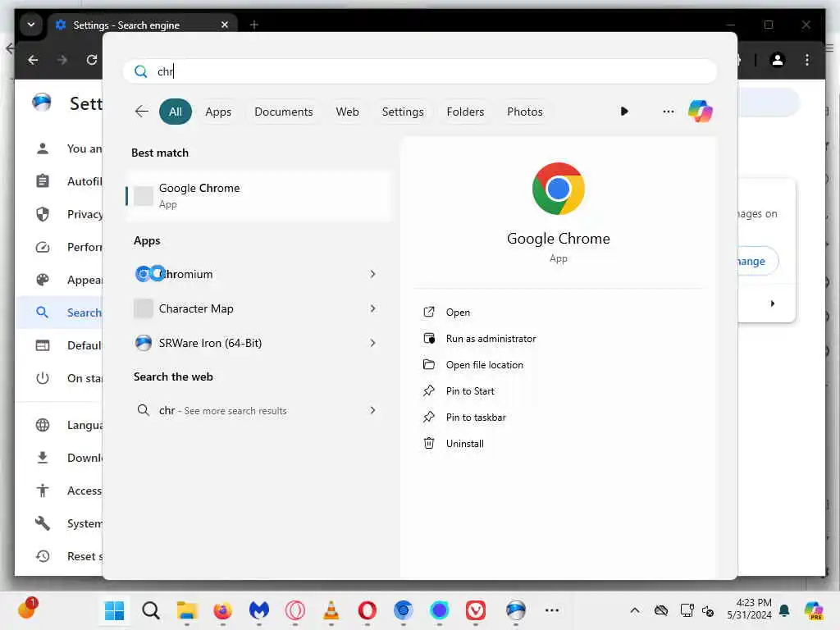Click the clock showing 4:23 PM
This screenshot has height=630, width=840.
pos(749,609)
